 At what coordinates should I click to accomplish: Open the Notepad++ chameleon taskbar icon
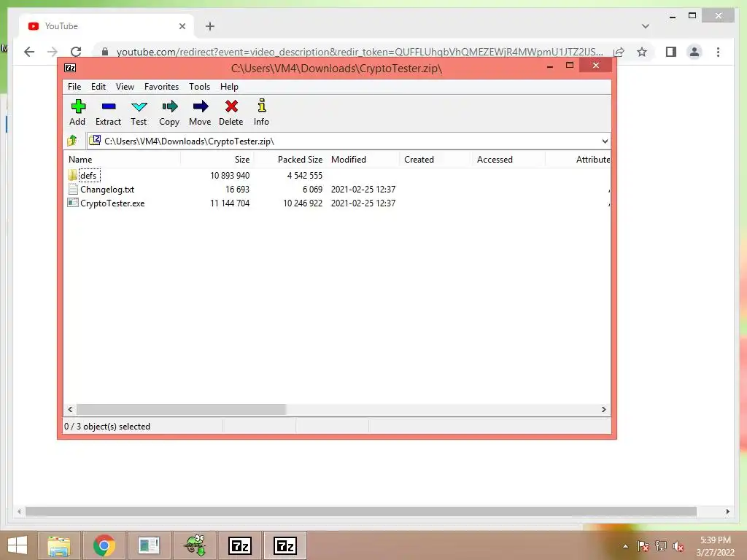point(194,545)
